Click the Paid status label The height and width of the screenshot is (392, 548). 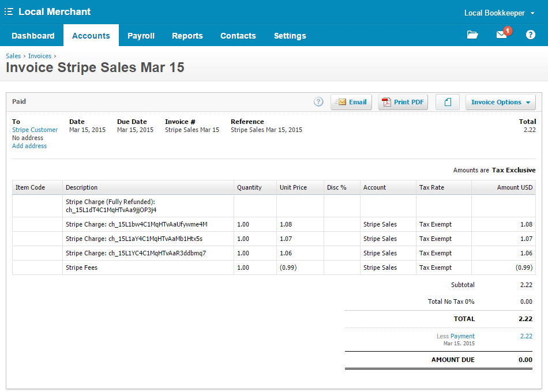(19, 101)
